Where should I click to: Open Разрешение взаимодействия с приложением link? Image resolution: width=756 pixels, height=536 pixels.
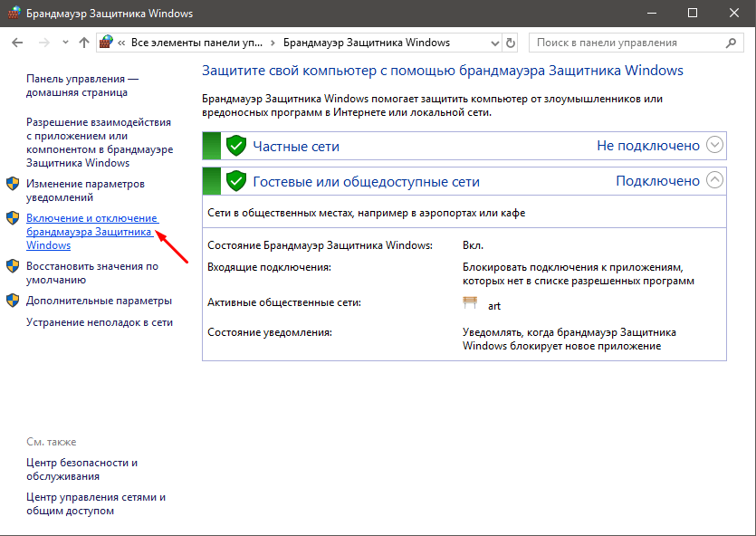click(x=100, y=142)
